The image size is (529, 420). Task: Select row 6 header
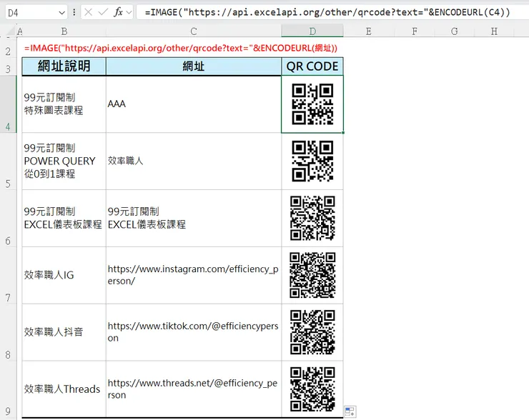[8, 218]
